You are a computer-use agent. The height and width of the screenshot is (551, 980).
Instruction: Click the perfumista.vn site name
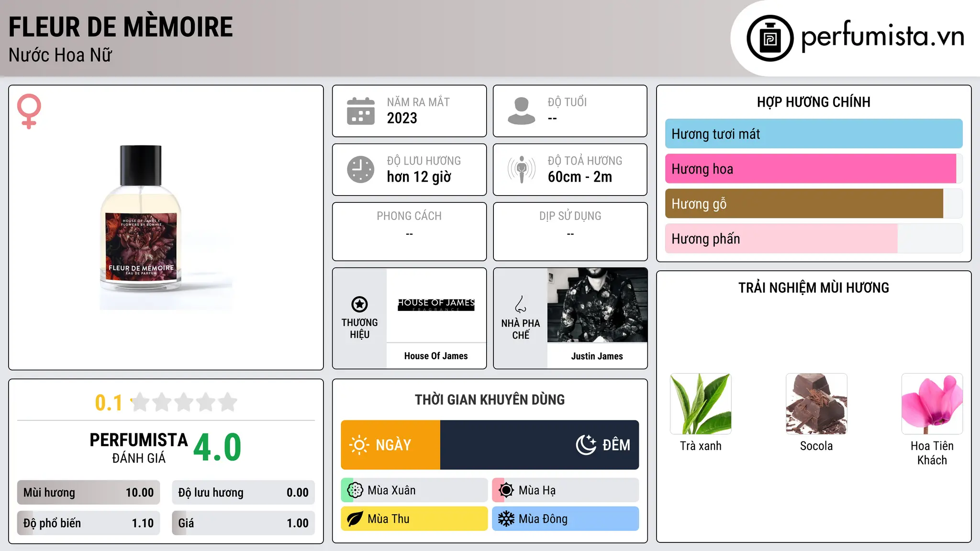(x=882, y=36)
